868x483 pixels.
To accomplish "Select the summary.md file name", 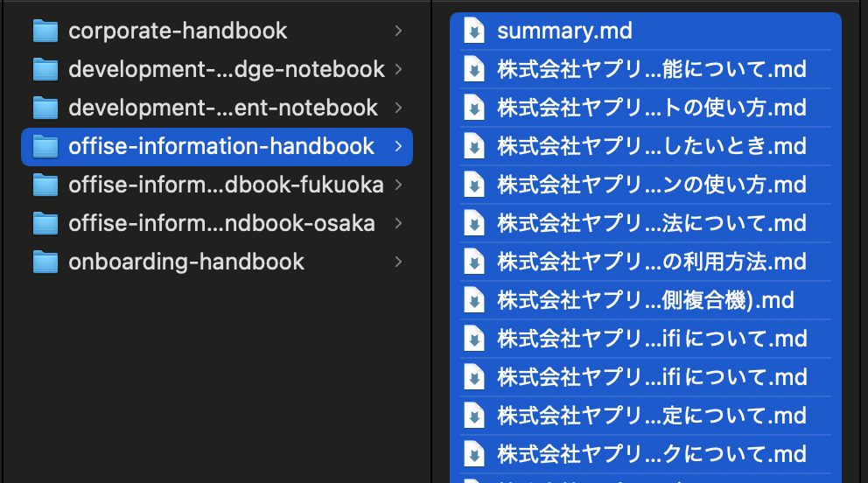I will (x=564, y=31).
